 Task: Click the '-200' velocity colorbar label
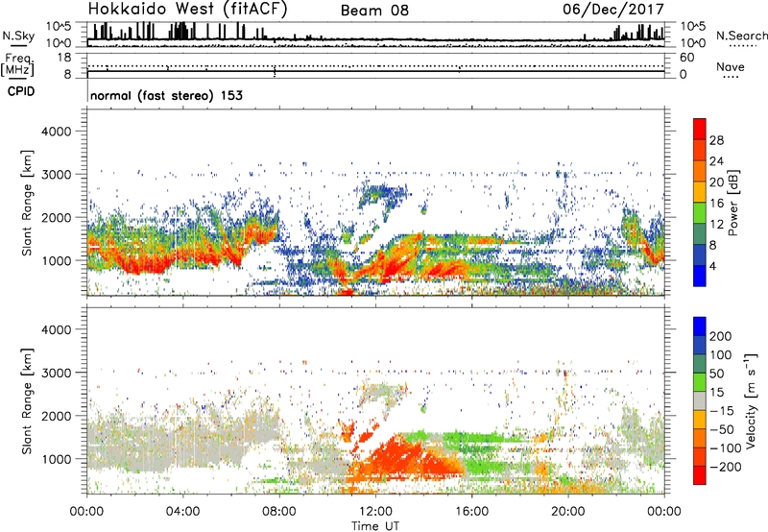click(726, 467)
